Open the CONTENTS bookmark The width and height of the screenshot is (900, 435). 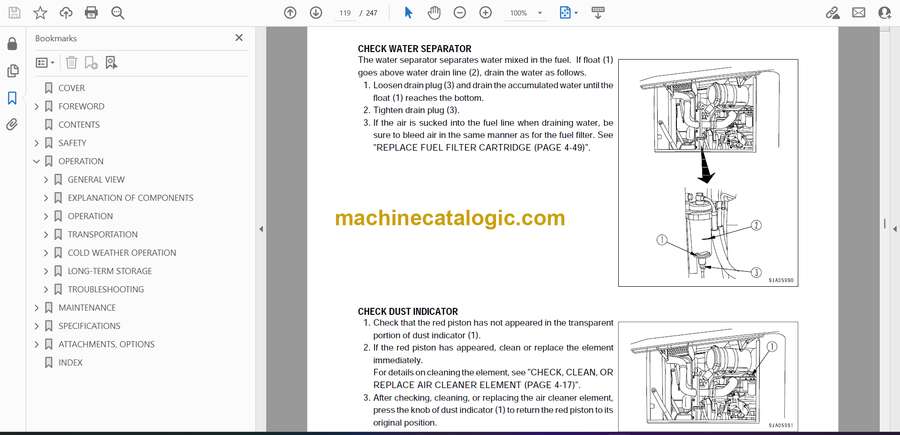coord(79,125)
